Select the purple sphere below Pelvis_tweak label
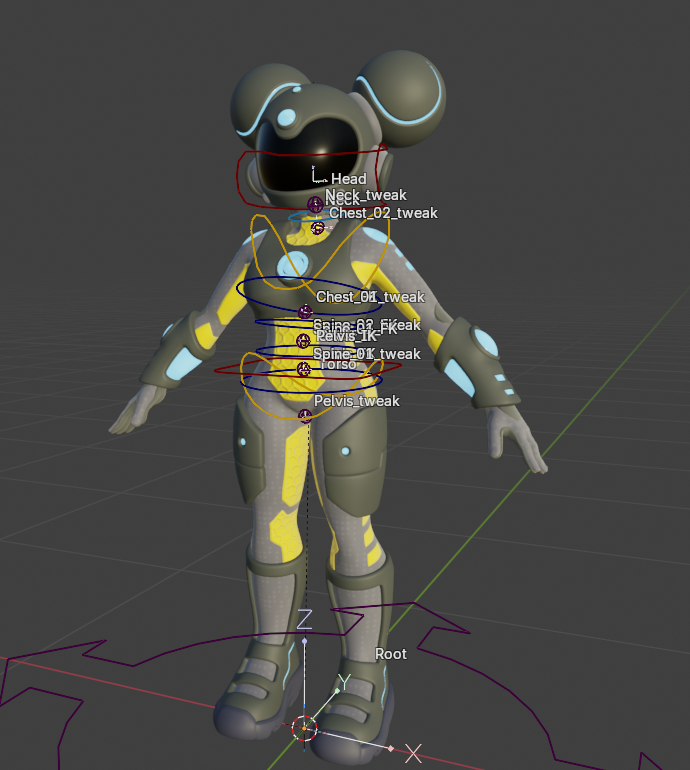This screenshot has width=690, height=770. coord(305,416)
